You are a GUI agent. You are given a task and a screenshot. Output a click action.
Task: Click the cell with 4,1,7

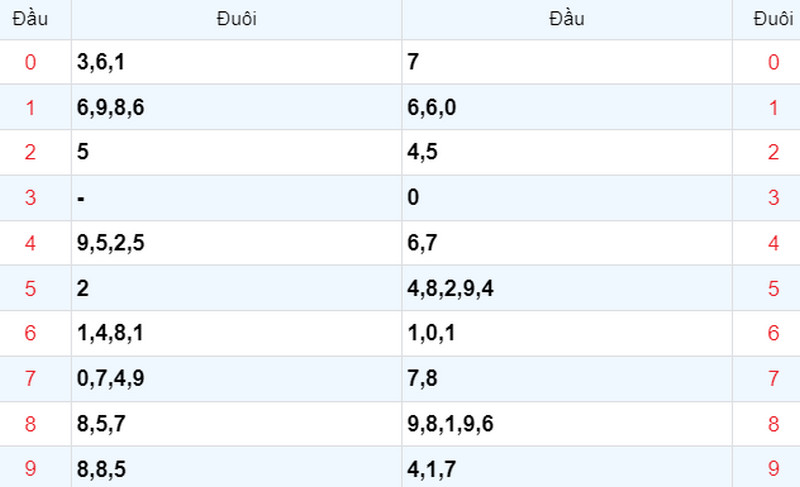567,467
